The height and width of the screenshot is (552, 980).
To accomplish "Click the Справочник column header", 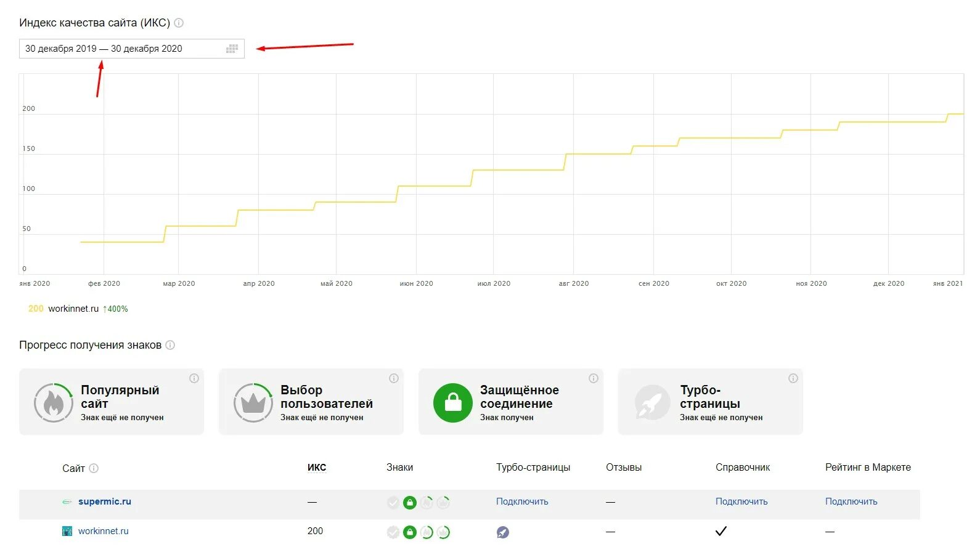I will [x=743, y=468].
